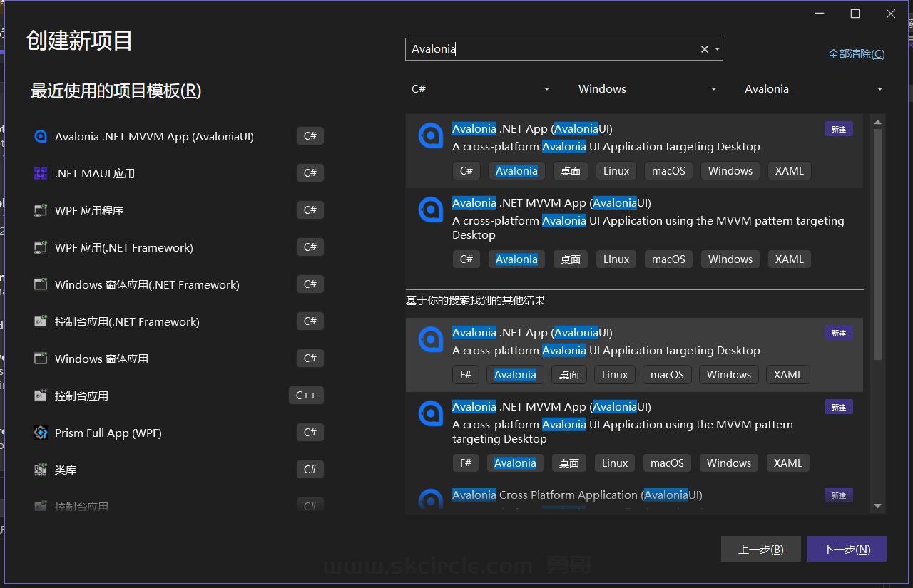Image resolution: width=913 pixels, height=588 pixels.
Task: Click the results list scrollbar down arrow
Action: (878, 506)
